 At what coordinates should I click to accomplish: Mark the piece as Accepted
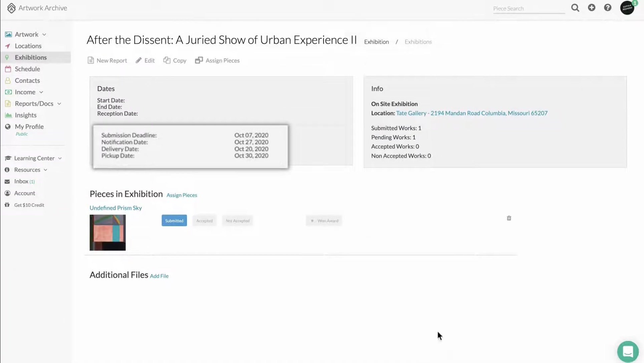[x=205, y=221]
